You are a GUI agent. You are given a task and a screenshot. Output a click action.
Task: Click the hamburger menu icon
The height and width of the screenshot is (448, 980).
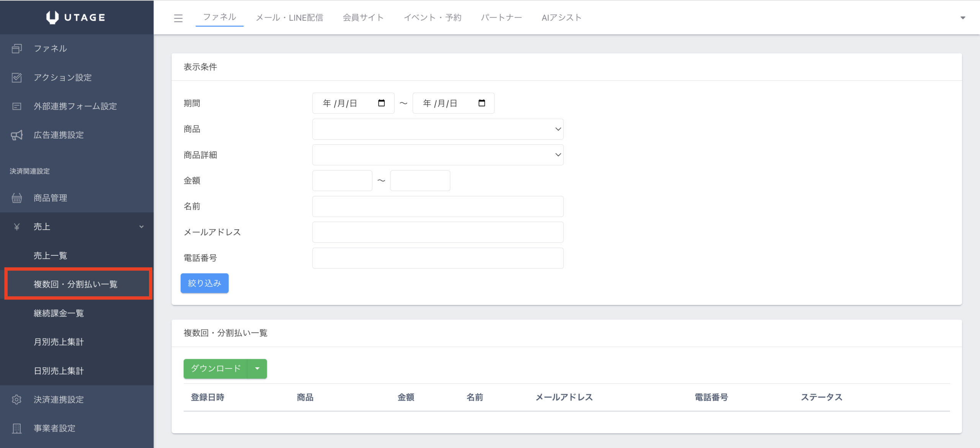(178, 18)
